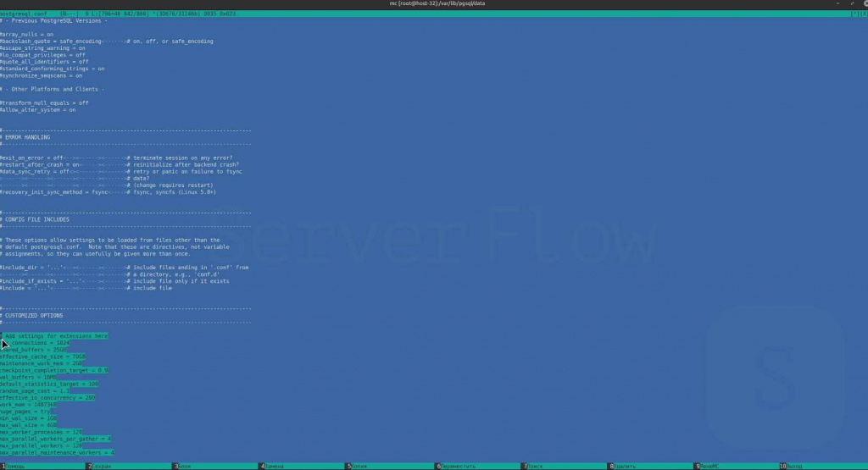Click the 1 Помощь help key
Image resolution: width=868 pixels, height=470 pixels.
point(17,466)
